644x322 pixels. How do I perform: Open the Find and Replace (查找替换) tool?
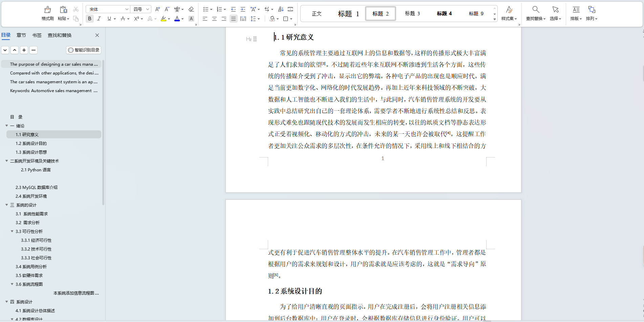coord(535,14)
